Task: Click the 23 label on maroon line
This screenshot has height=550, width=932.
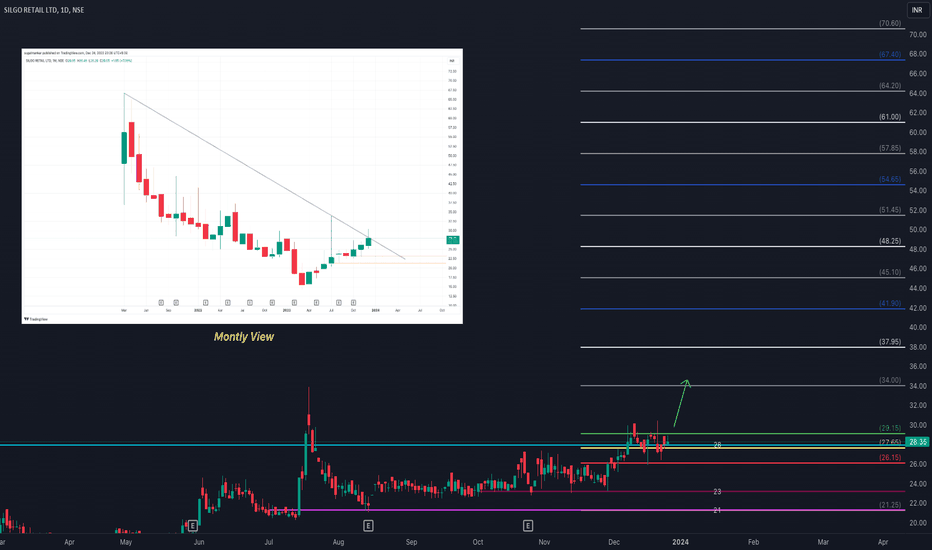Action: point(717,492)
